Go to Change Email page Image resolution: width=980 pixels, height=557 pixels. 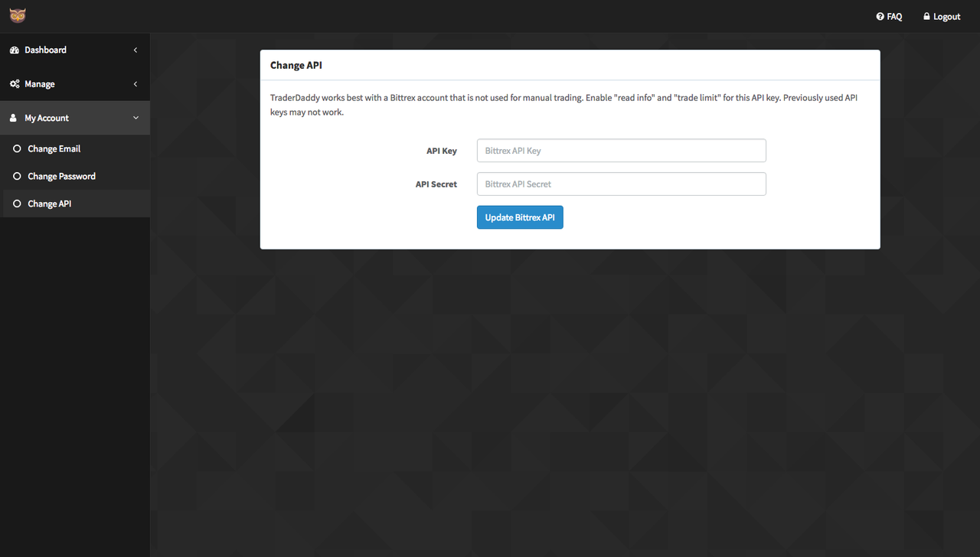[75, 148]
